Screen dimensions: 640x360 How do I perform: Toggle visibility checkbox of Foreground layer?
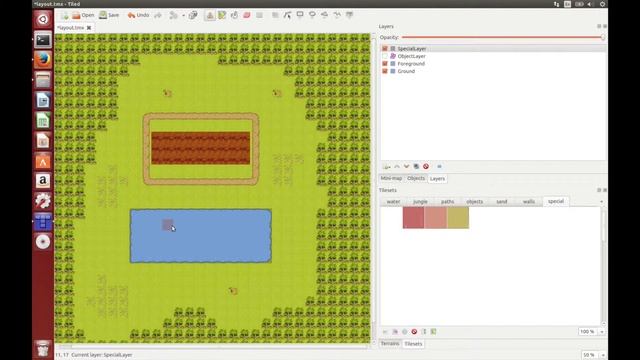coord(384,64)
